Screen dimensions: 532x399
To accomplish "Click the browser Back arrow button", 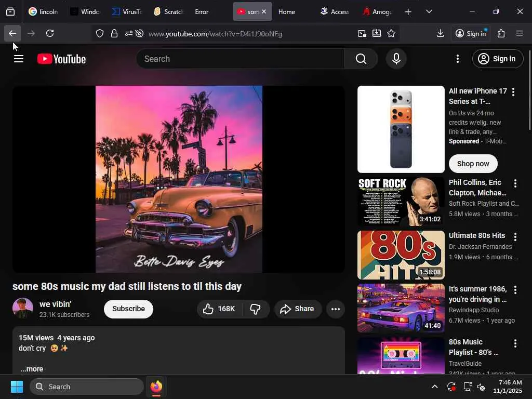I will [x=12, y=33].
